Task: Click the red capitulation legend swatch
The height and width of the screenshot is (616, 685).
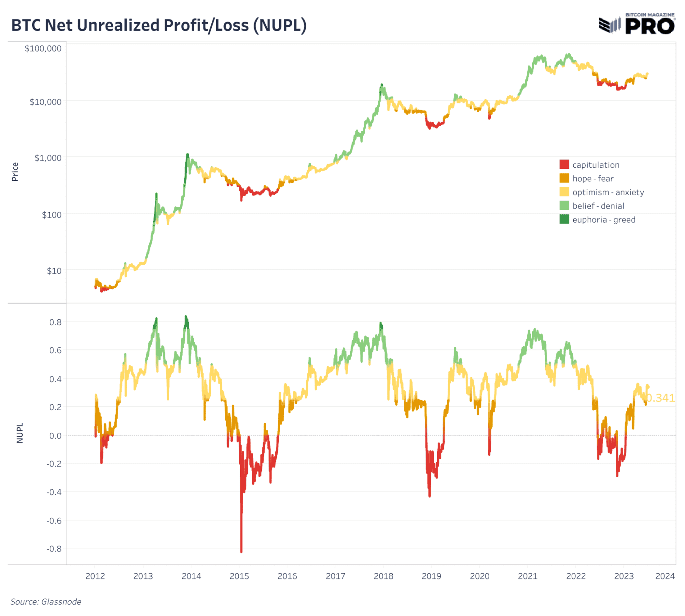Action: click(x=564, y=164)
